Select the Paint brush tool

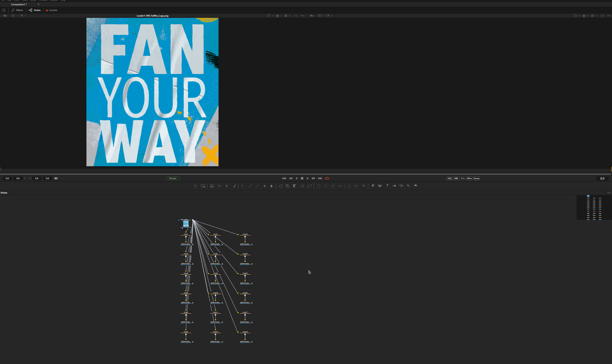coord(234,186)
